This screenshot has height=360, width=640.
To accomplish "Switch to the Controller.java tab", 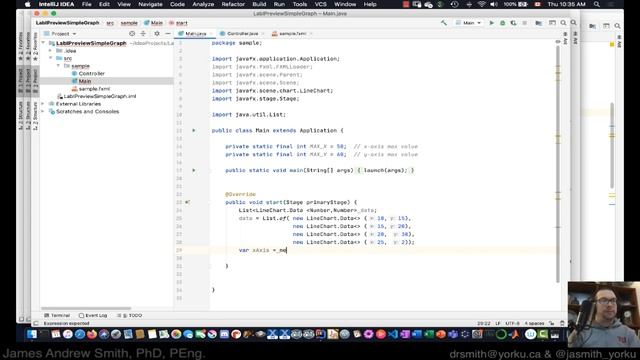I will [x=242, y=33].
